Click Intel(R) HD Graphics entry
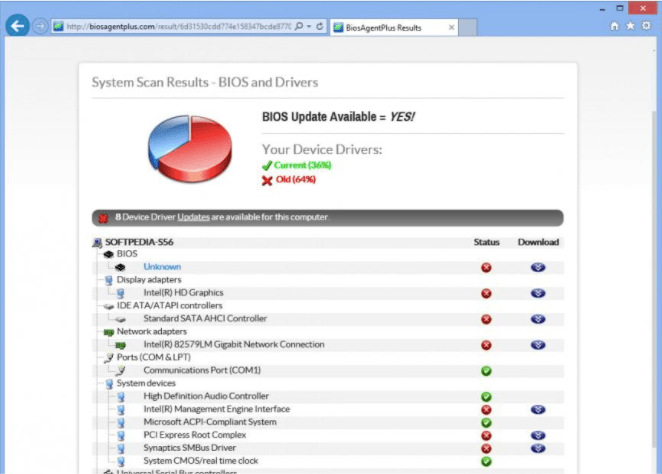 [183, 293]
